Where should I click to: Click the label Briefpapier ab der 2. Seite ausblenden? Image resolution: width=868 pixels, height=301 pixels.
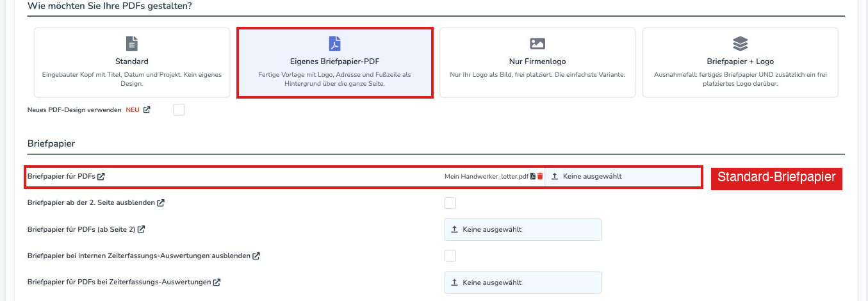pyautogui.click(x=91, y=203)
